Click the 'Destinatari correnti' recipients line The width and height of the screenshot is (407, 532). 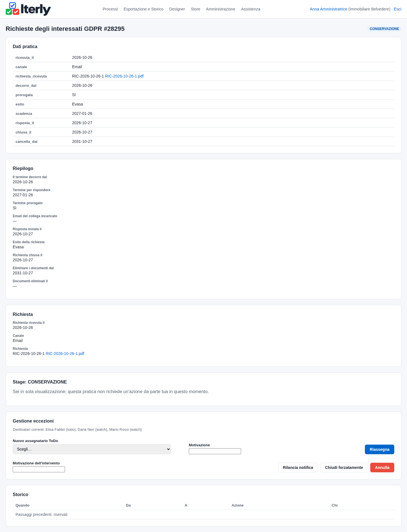tap(77, 430)
